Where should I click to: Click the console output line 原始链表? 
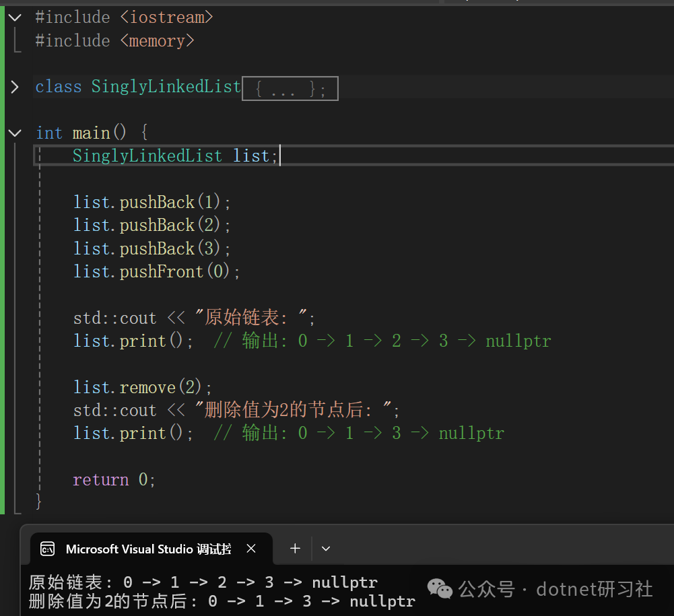203,582
